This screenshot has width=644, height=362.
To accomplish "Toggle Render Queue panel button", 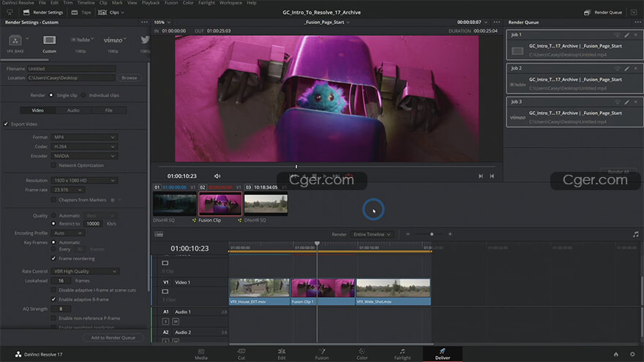I will 603,12.
